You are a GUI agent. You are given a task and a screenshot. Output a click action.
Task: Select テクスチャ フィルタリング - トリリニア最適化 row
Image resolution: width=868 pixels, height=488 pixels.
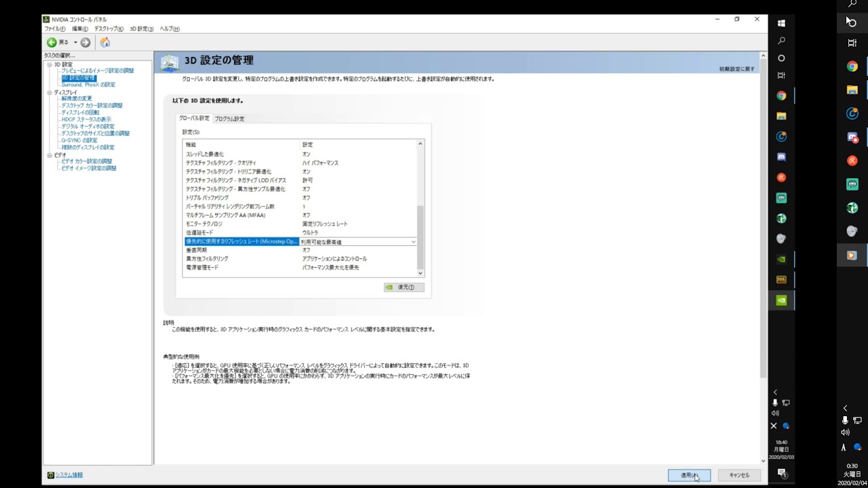coord(300,172)
